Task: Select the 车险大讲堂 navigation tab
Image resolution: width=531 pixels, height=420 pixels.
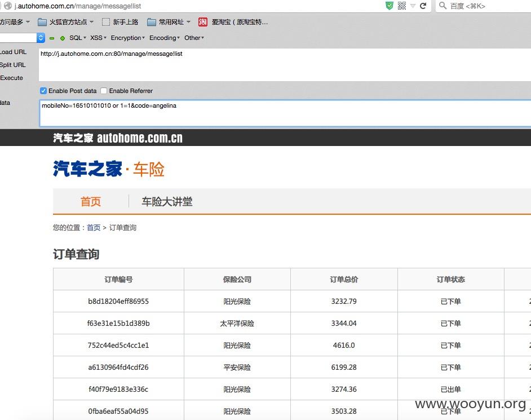Action: [x=167, y=201]
